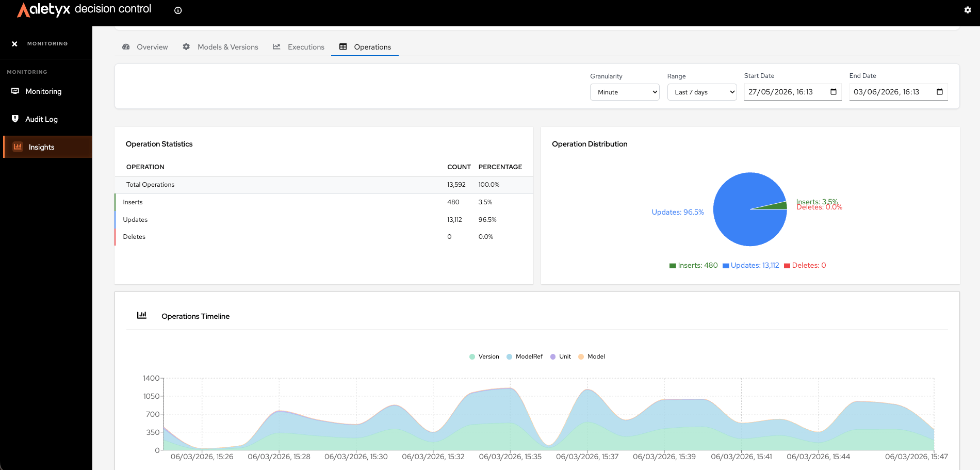Click the 13,592 total count value

pyautogui.click(x=456, y=185)
